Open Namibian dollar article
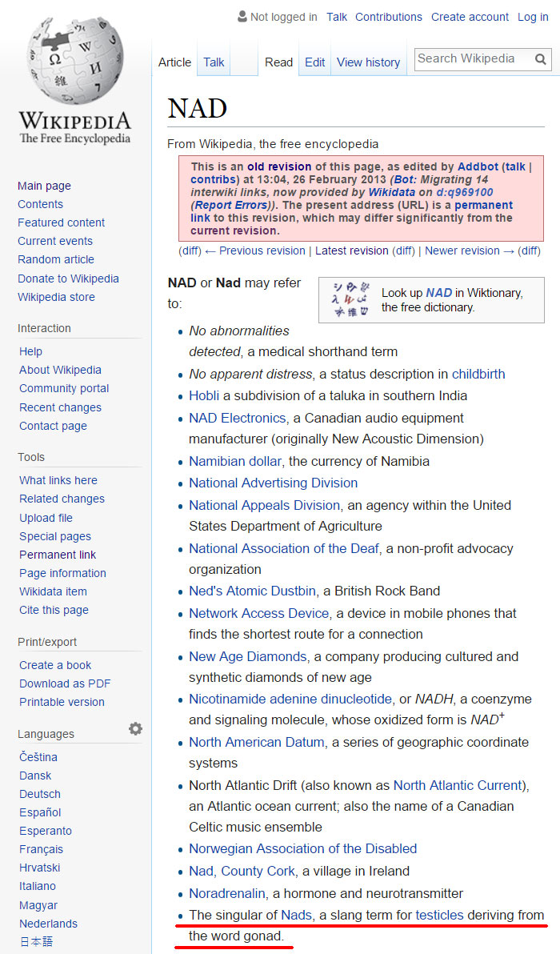 click(235, 461)
